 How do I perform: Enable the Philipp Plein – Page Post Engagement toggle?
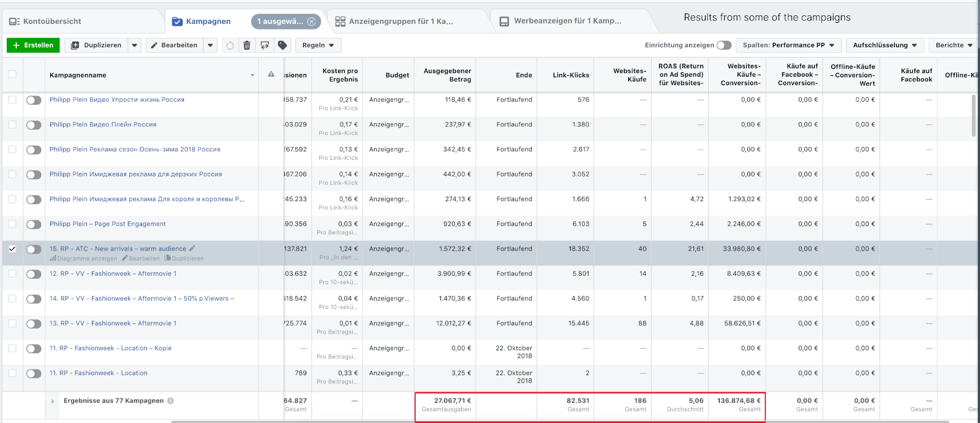(x=34, y=224)
